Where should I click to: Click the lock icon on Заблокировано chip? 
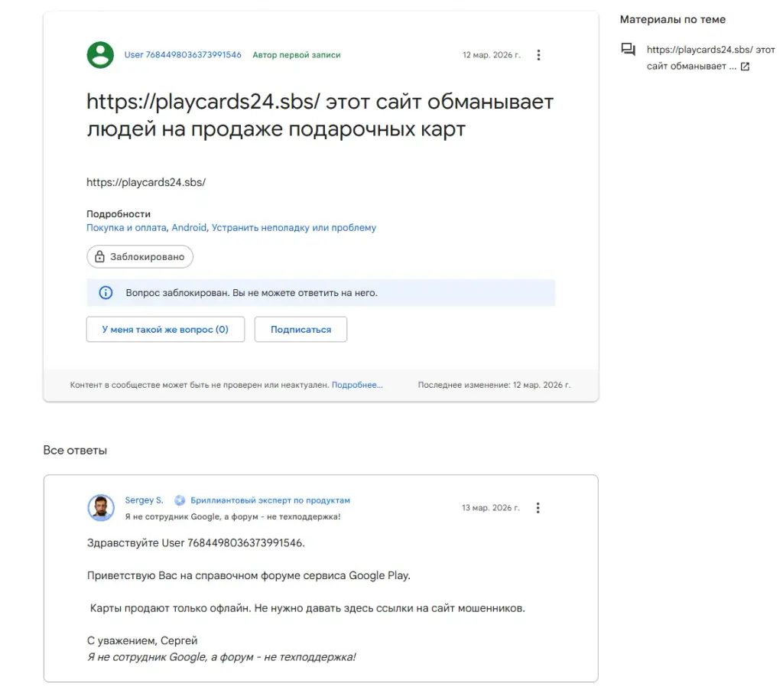[100, 256]
